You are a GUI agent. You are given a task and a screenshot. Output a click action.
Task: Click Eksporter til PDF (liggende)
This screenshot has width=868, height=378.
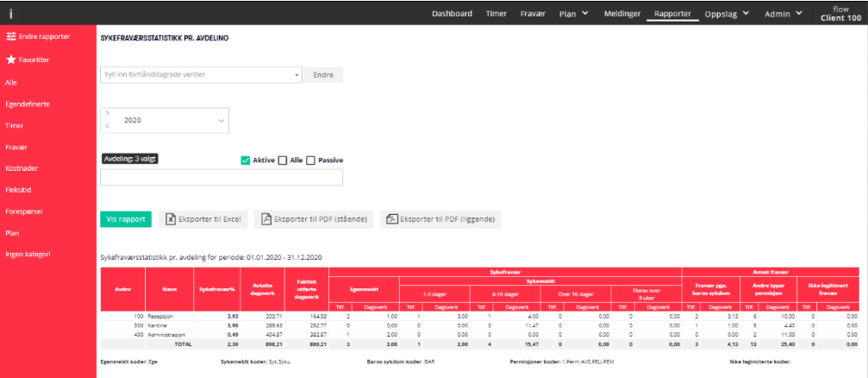(x=440, y=219)
